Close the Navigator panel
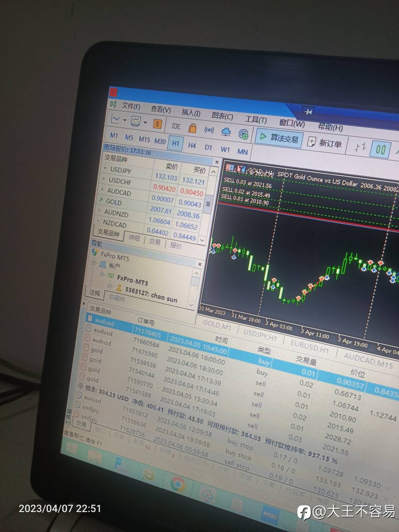 pyautogui.click(x=199, y=264)
